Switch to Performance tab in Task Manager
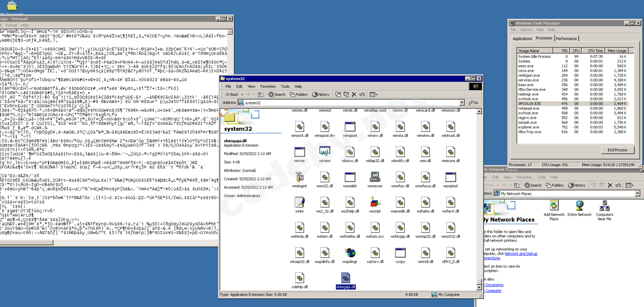This screenshot has width=644, height=307. point(566,39)
